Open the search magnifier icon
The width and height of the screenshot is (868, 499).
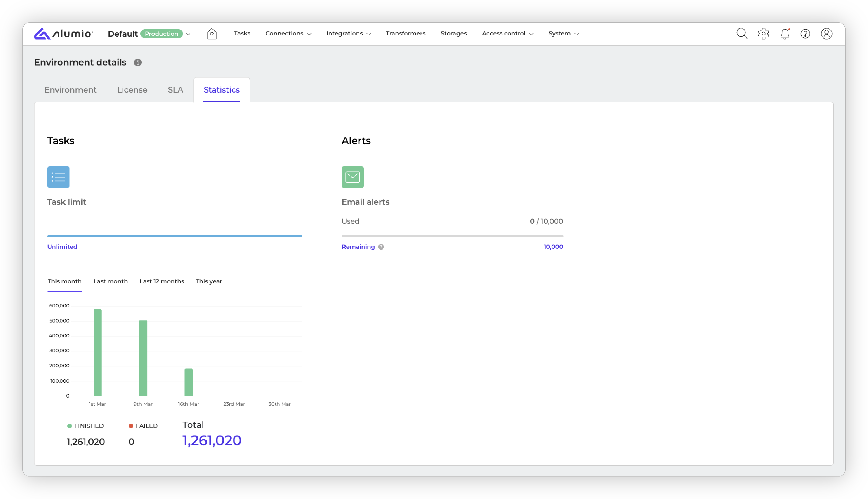(741, 34)
